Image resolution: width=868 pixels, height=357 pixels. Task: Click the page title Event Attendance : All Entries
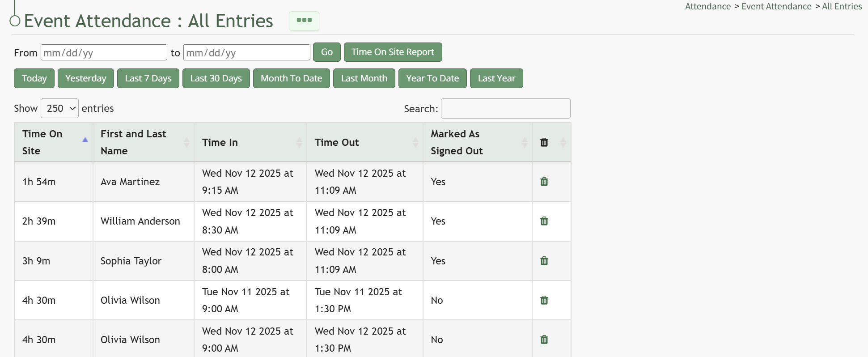tap(148, 21)
